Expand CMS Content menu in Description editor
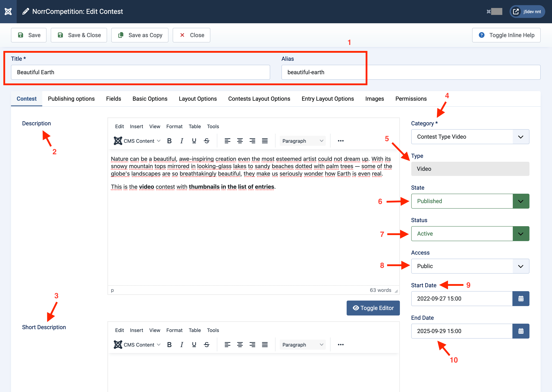This screenshot has width=552, height=392. [137, 141]
